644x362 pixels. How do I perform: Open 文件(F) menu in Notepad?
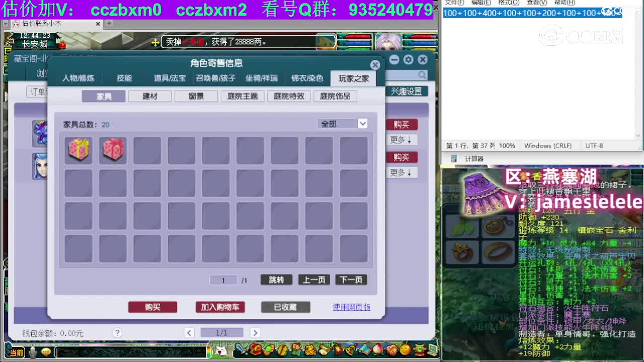[454, 3]
